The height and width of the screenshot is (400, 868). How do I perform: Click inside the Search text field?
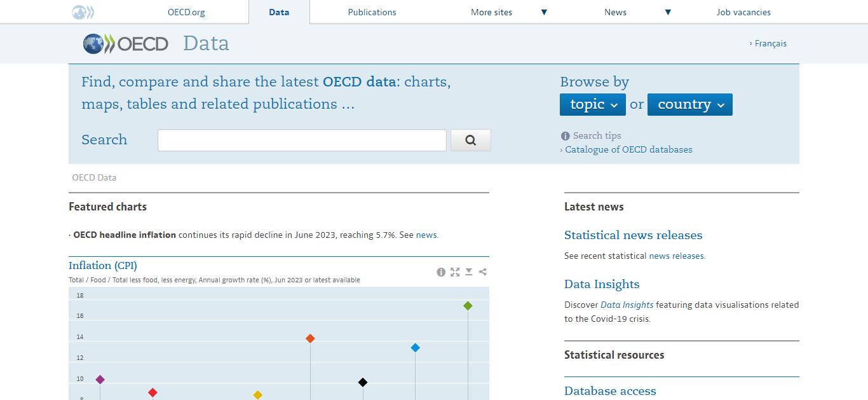coord(302,141)
